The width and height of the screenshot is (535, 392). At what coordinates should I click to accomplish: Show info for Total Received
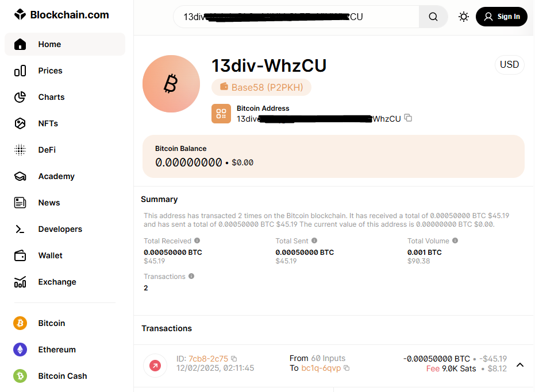coord(197,241)
